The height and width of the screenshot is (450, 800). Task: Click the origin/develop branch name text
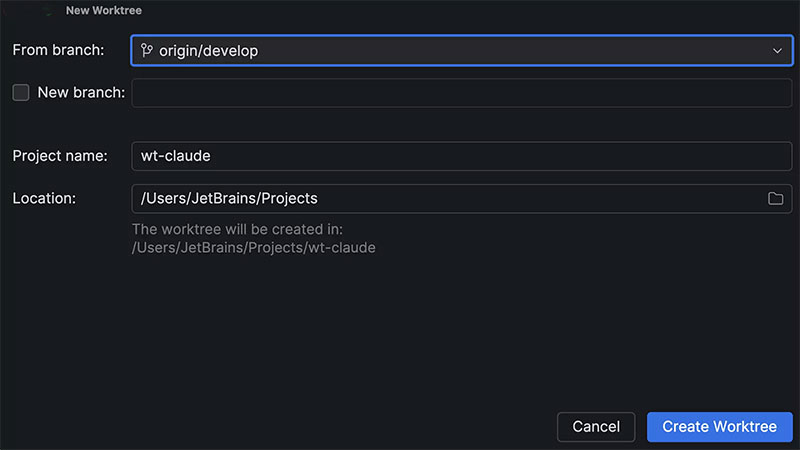point(208,51)
